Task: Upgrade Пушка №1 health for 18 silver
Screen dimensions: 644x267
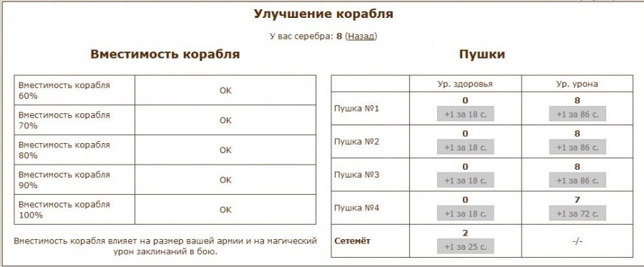Action: click(465, 115)
